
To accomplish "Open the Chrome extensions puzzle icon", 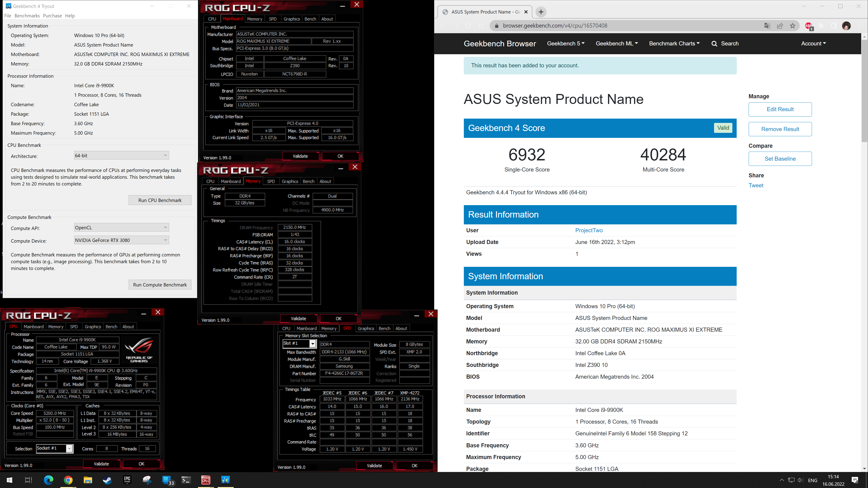I will coord(821,26).
